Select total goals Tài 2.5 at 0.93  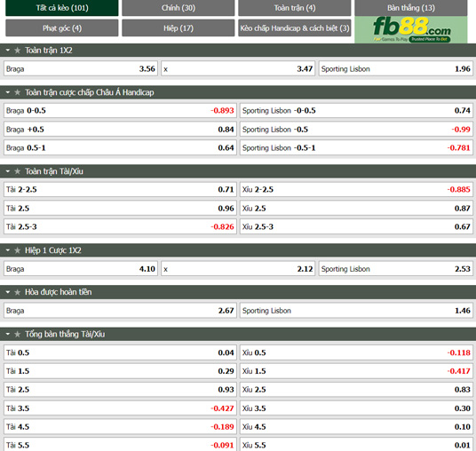[x=120, y=390]
